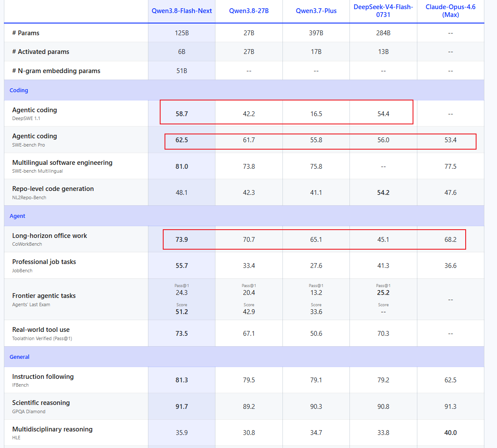Open the Qwen3.7-Plus column header link
Viewport: 497px width, 448px height.
[316, 11]
